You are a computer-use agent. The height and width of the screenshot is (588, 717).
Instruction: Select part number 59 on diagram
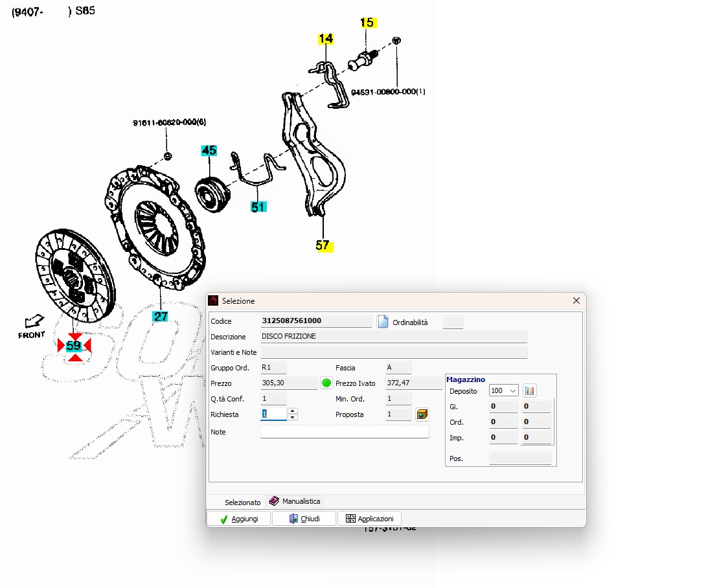[x=74, y=346]
